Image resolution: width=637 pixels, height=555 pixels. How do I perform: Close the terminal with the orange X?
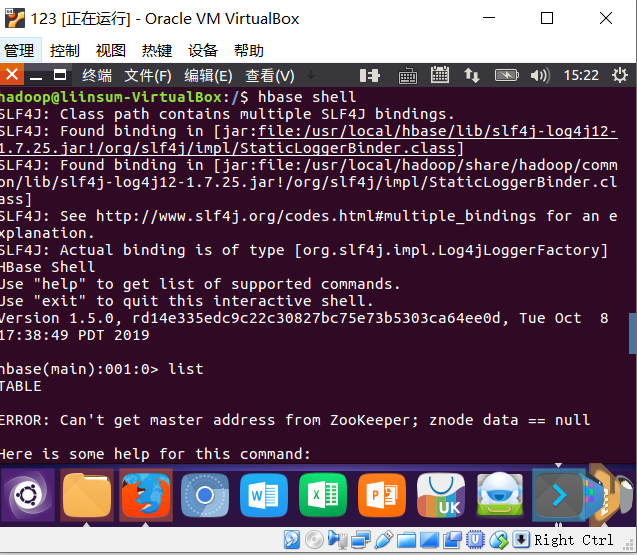click(x=12, y=75)
